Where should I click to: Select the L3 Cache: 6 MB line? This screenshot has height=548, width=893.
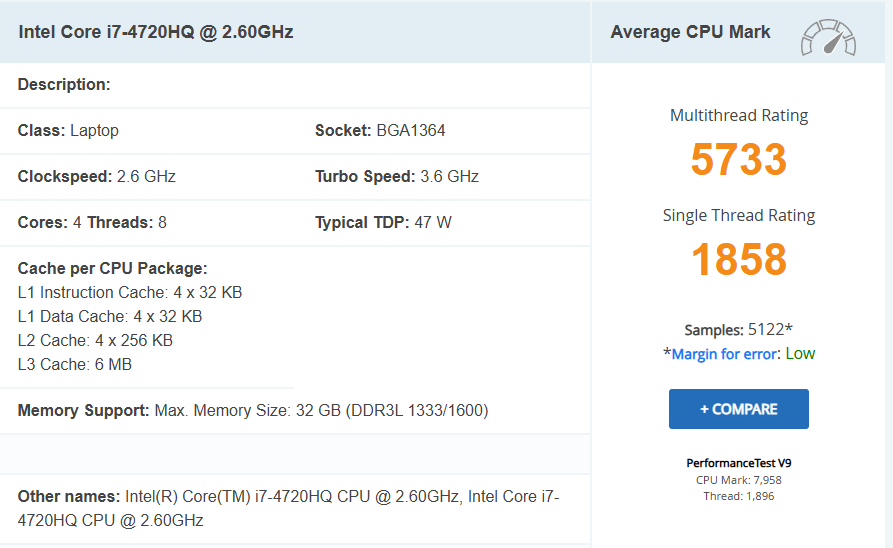tap(75, 365)
